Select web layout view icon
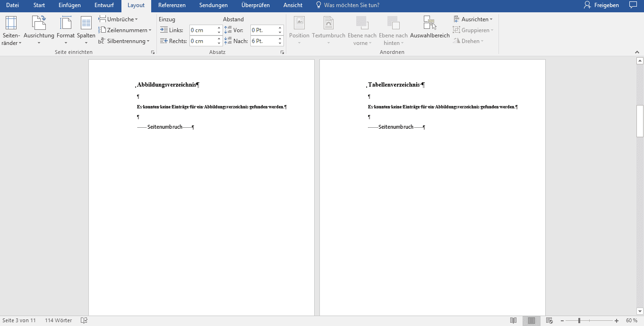Viewport: 644px width, 326px height. click(x=549, y=320)
